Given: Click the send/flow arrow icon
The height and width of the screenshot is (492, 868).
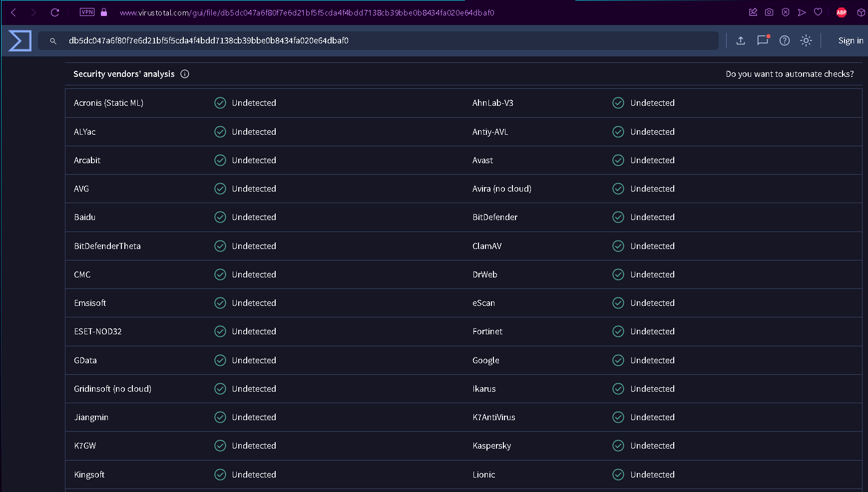Looking at the screenshot, I should point(802,12).
